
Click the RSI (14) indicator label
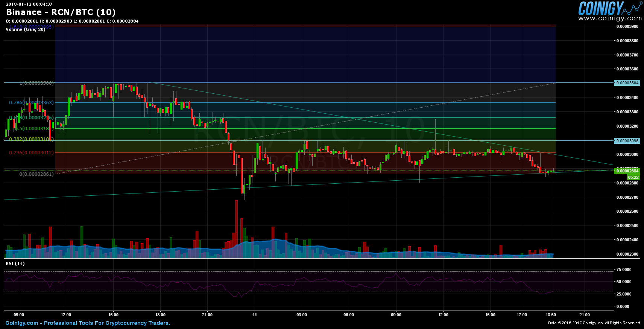coord(15,264)
